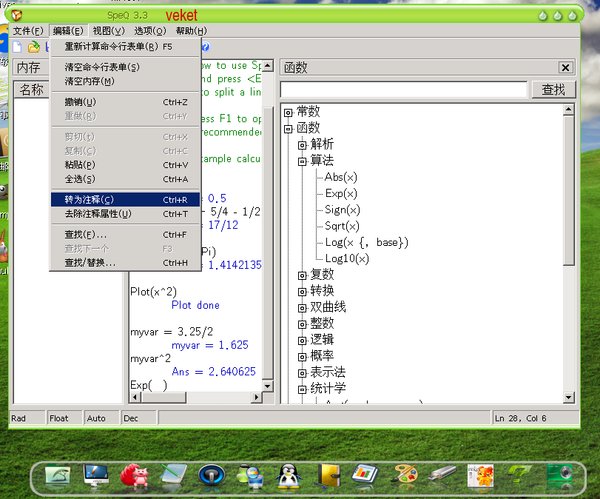The width and height of the screenshot is (600, 499).
Task: Expand the 统计学 tree node
Action: point(302,388)
